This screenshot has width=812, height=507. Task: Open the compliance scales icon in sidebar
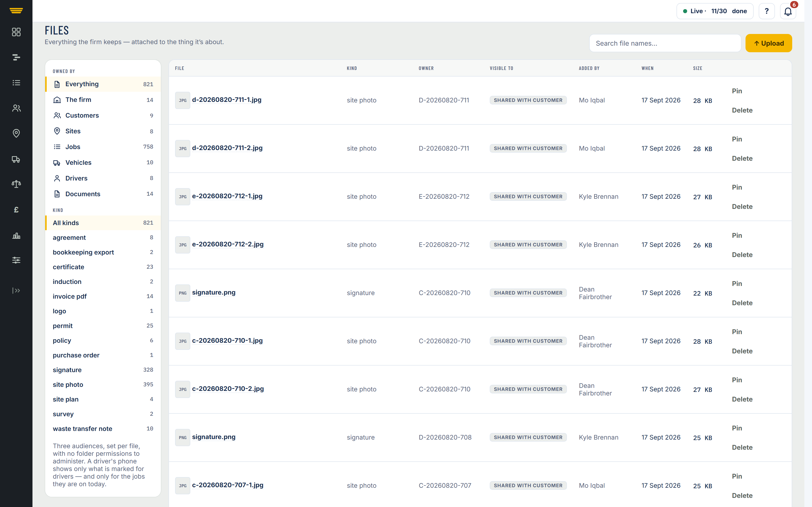coord(16,184)
